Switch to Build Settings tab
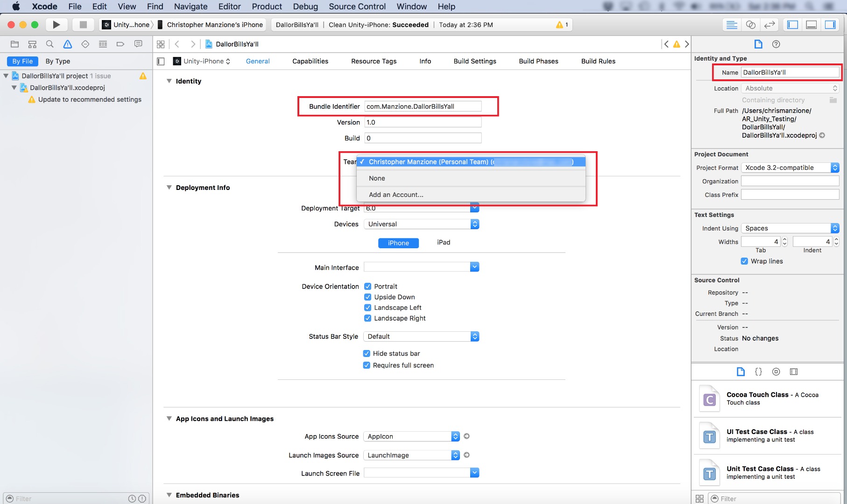847x504 pixels. [x=475, y=61]
